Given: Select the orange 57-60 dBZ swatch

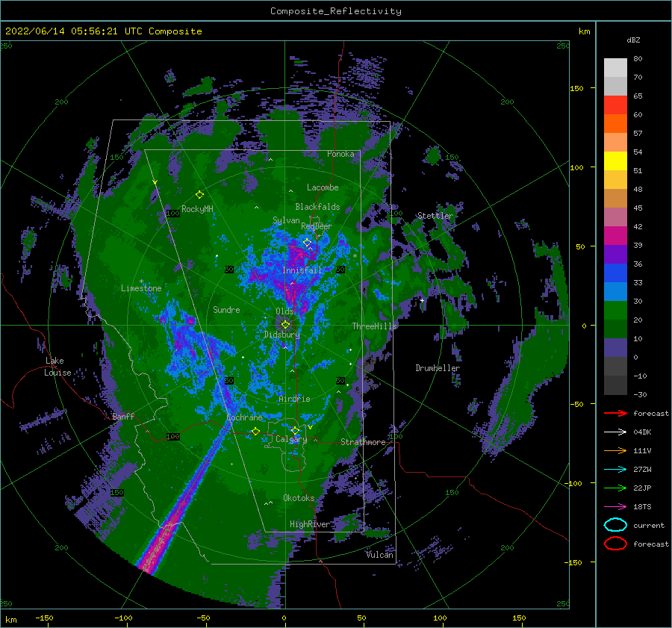Looking at the screenshot, I should click(615, 123).
